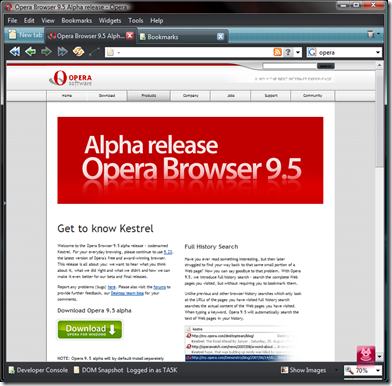Viewport: 392px width, 386px height.
Task: Click the question mark security icon
Action: (288, 52)
